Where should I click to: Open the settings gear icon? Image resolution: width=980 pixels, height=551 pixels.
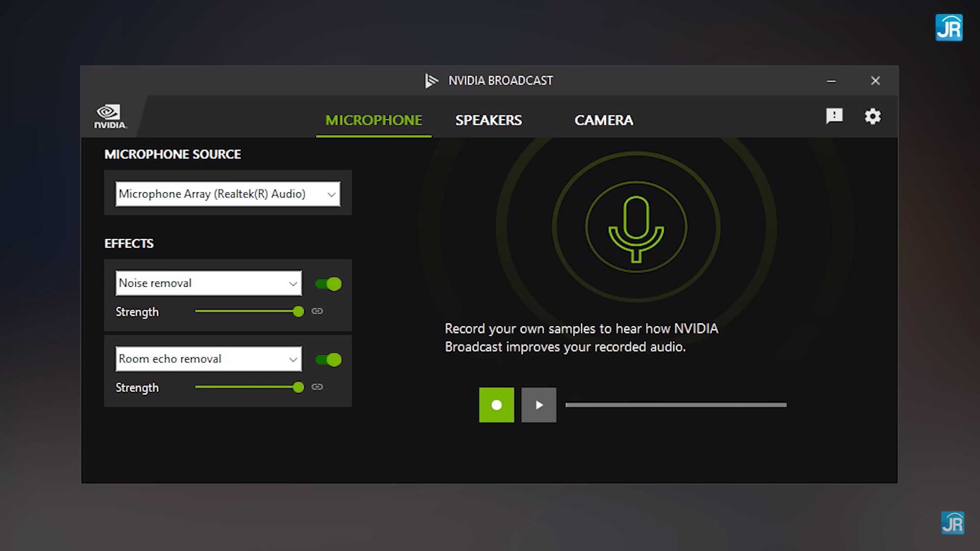tap(872, 116)
